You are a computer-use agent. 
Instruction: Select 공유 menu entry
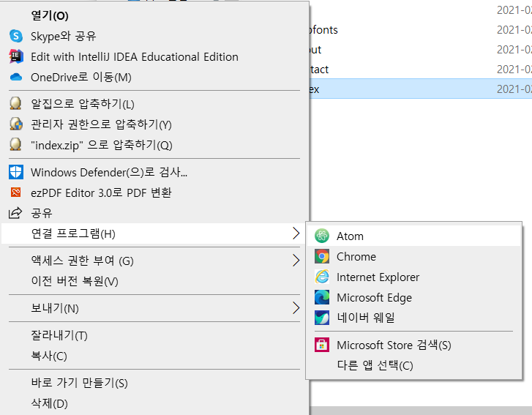click(x=154, y=213)
